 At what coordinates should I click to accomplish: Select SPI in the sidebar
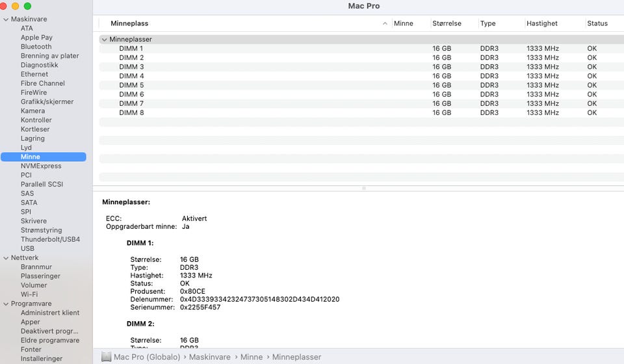click(25, 212)
